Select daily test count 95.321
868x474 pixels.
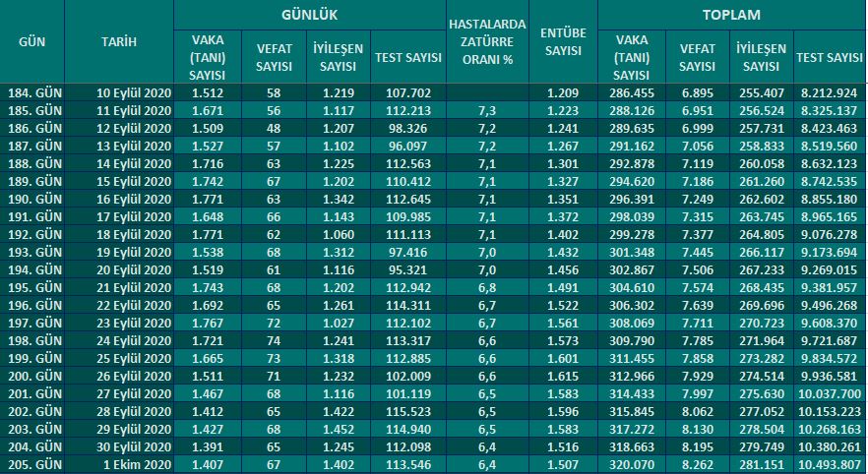pyautogui.click(x=408, y=269)
